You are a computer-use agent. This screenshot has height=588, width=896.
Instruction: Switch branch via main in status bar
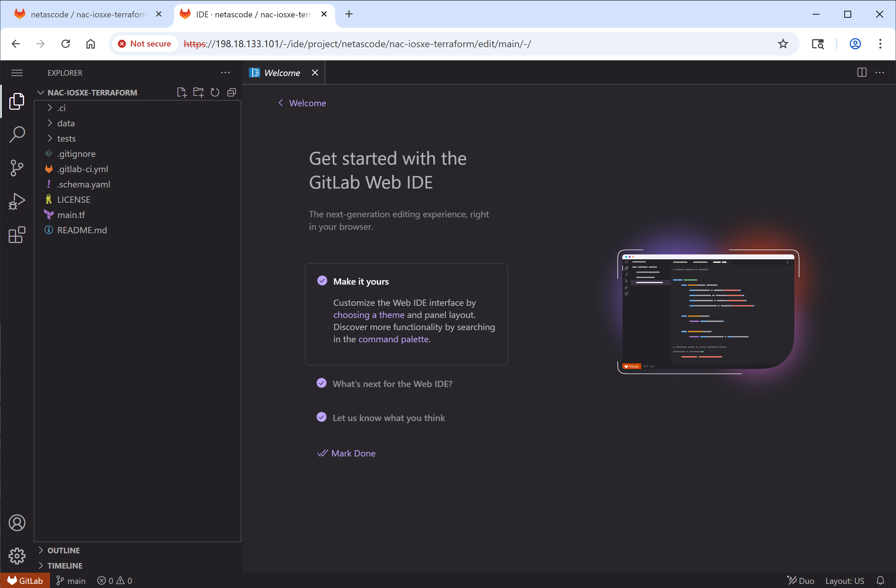pos(71,580)
